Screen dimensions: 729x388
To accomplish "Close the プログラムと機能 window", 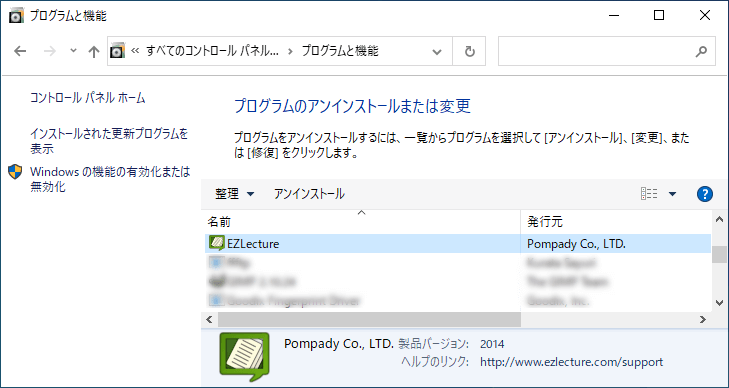I will (704, 15).
